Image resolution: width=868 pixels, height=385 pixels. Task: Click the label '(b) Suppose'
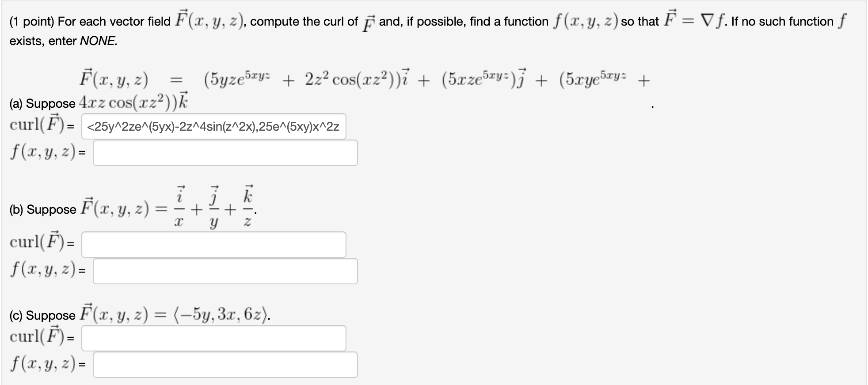tap(42, 209)
